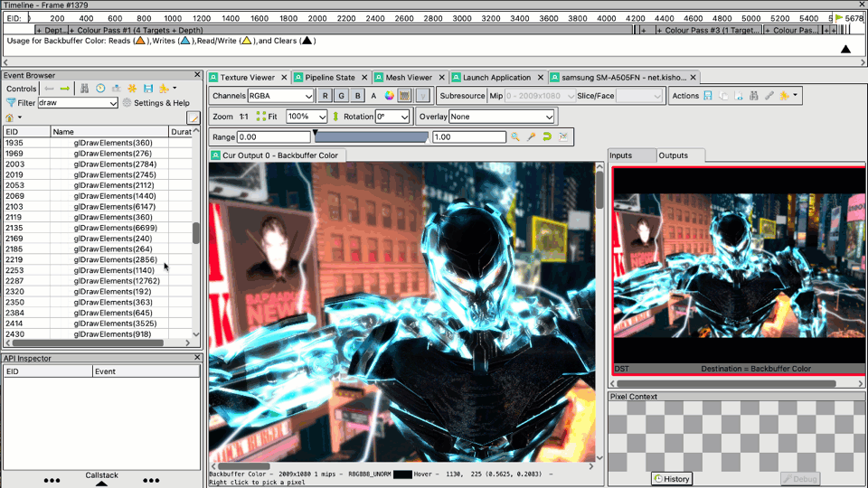This screenshot has height=488, width=868.
Task: Click the time durations clock icon
Action: [x=100, y=89]
